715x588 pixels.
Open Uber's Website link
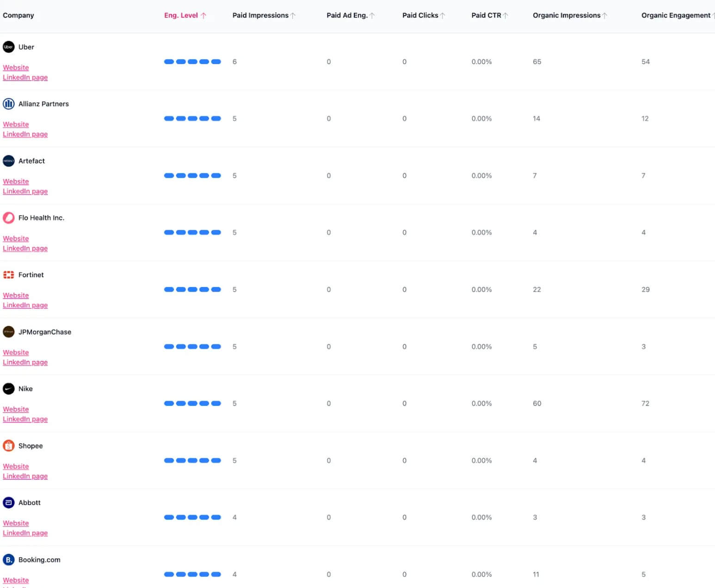pyautogui.click(x=16, y=68)
